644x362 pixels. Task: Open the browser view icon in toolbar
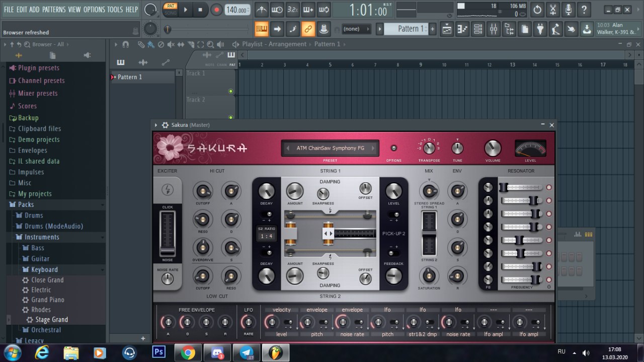coord(509,29)
